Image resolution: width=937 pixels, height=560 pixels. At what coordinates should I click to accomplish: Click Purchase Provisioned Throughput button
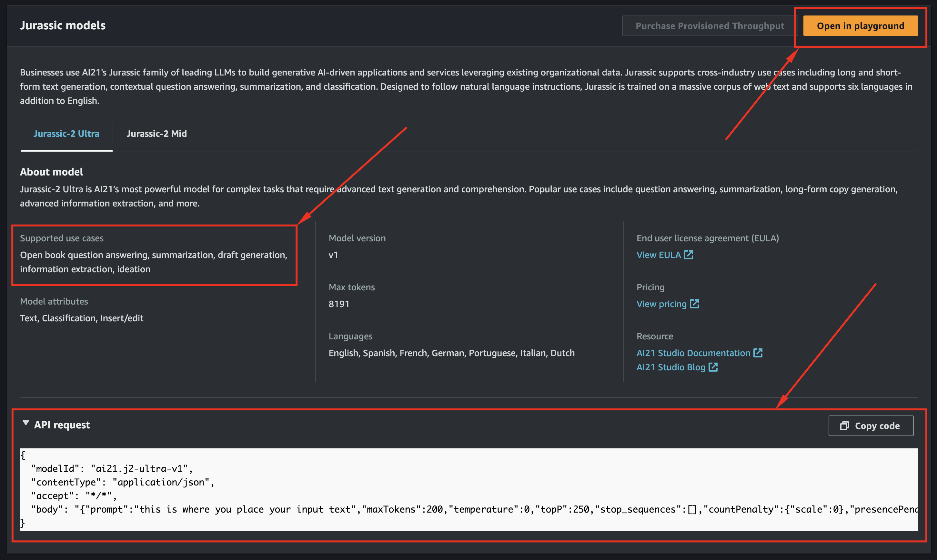(x=710, y=26)
